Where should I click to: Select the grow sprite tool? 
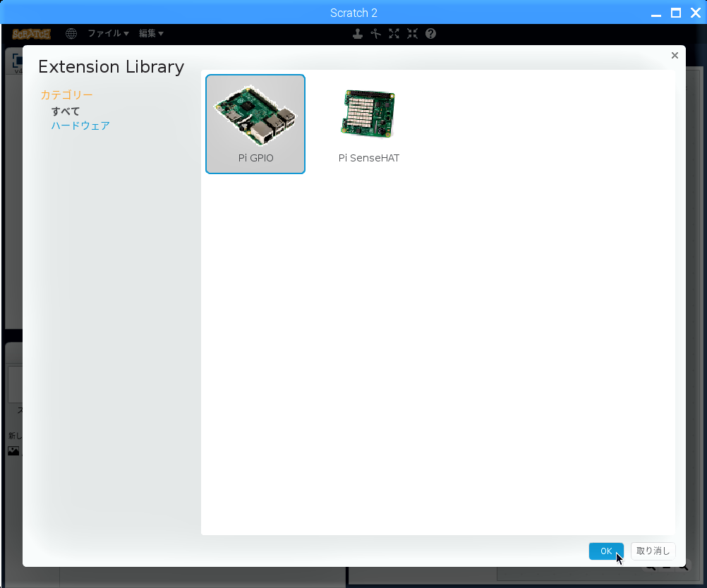[x=394, y=34]
